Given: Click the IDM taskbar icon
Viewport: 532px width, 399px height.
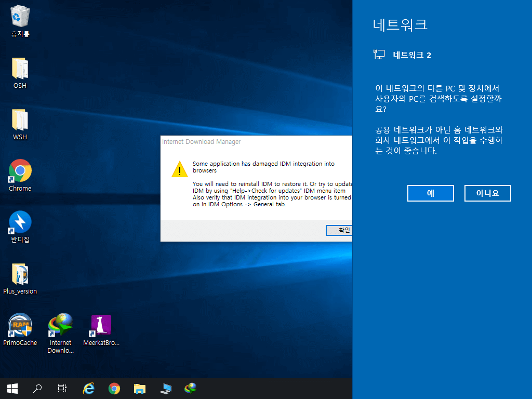Looking at the screenshot, I should [x=191, y=389].
